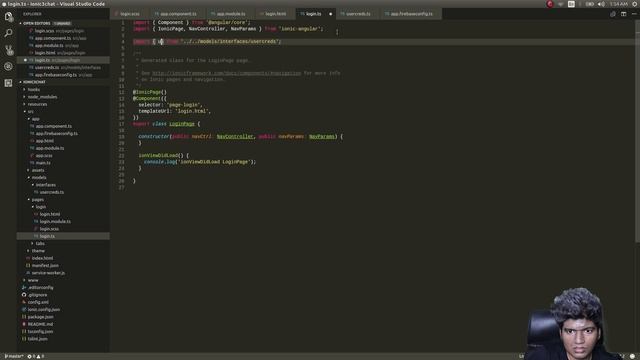Open app.scss in the app folder

pyautogui.click(x=44, y=156)
